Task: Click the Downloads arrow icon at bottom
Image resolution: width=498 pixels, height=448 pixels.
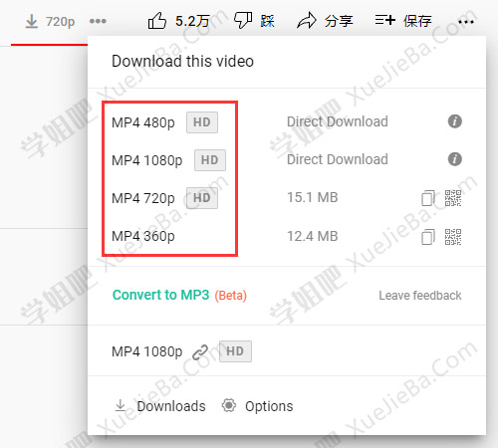Action: pos(121,405)
